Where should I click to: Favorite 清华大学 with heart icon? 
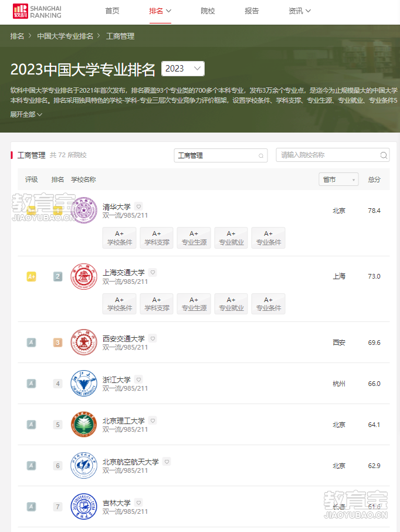coord(138,206)
